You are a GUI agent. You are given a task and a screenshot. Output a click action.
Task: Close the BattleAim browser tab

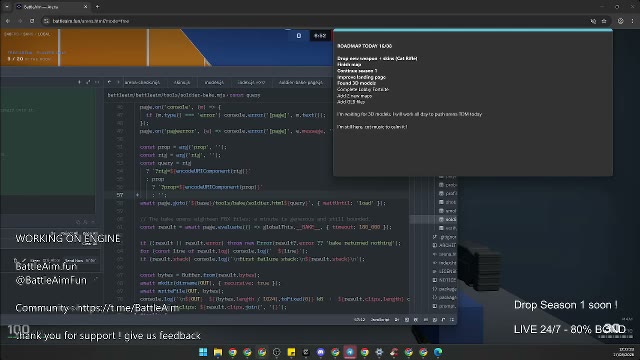pos(85,7)
